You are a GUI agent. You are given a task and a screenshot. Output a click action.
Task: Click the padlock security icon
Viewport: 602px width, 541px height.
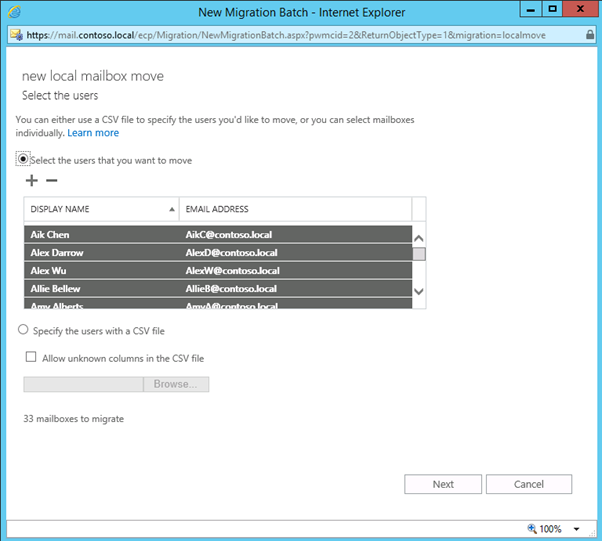pyautogui.click(x=590, y=35)
